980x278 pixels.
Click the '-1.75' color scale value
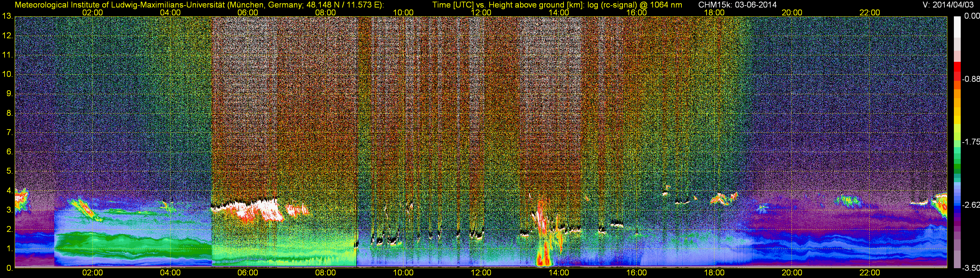[x=970, y=142]
